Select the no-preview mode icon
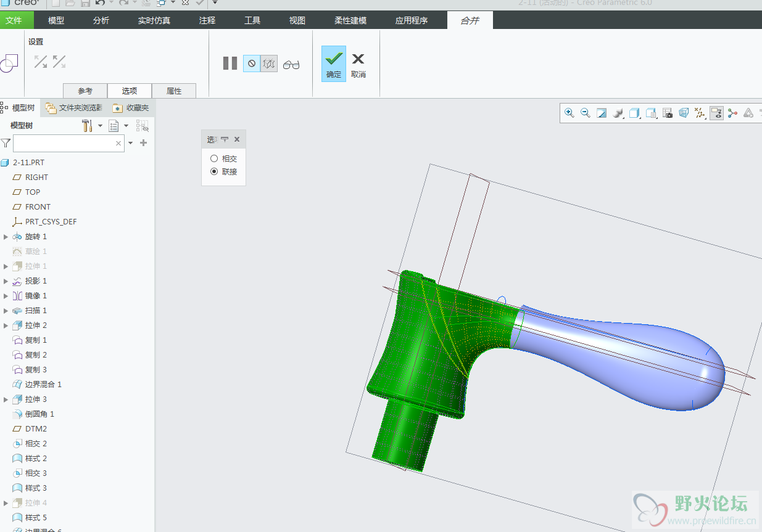This screenshot has width=762, height=532. (x=251, y=63)
